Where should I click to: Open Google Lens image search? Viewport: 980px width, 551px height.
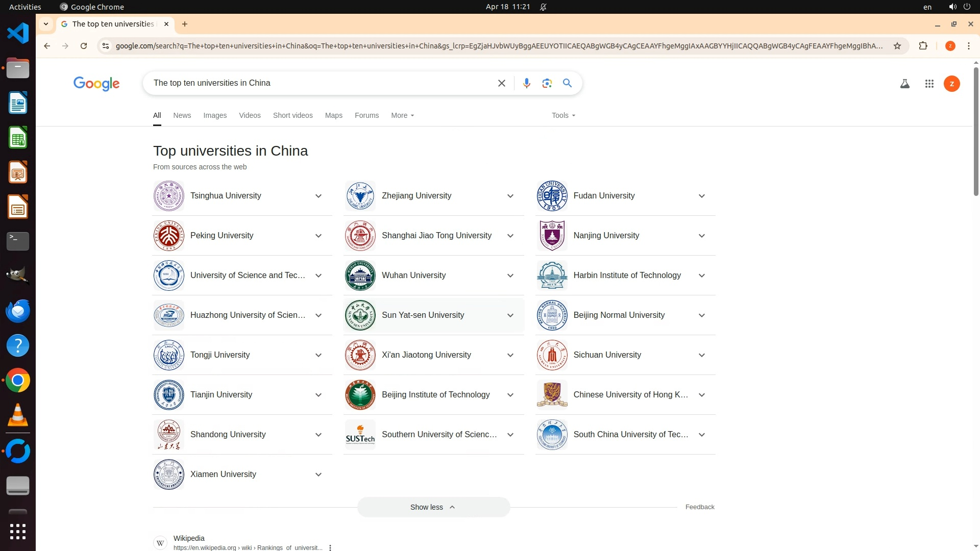547,83
